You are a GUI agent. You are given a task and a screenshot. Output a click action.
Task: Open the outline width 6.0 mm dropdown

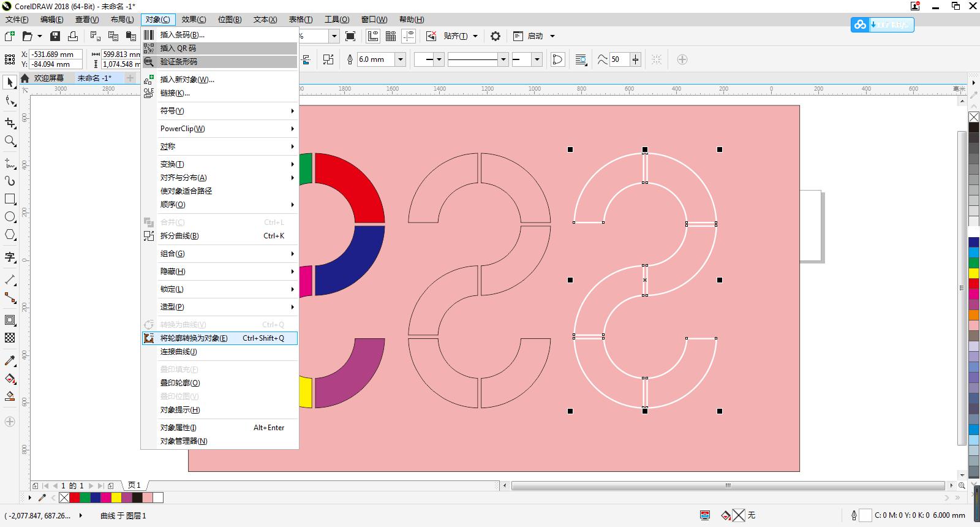(401, 59)
